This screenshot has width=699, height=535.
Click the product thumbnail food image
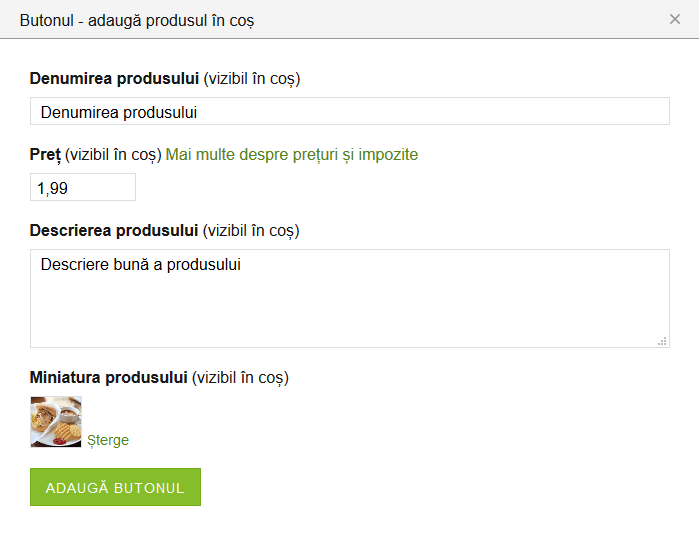(56, 421)
